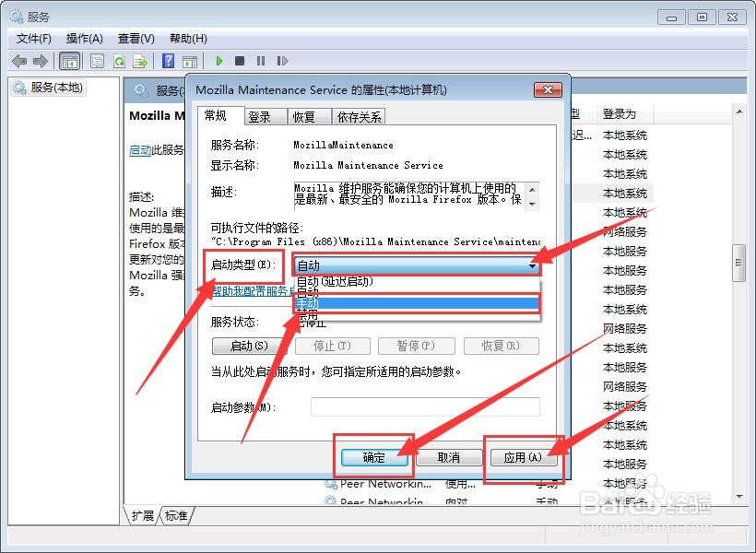The image size is (756, 553).
Task: Switch to the 标准 view tab at the bottom
Action: (x=176, y=515)
